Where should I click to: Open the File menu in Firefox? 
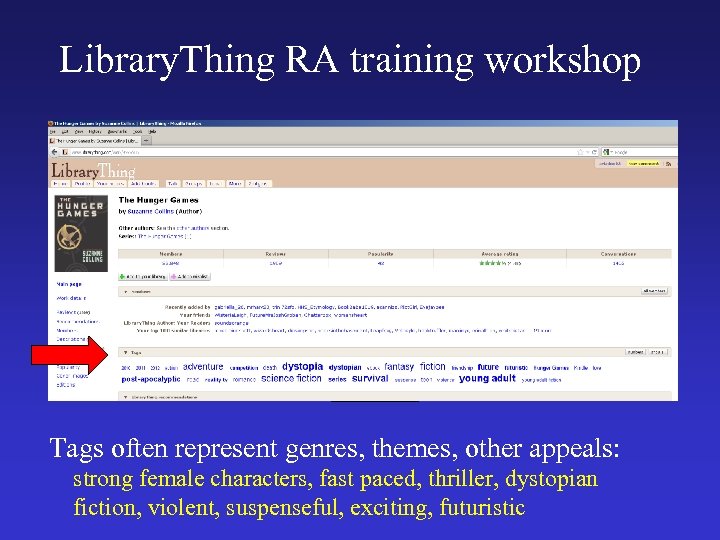click(x=53, y=131)
